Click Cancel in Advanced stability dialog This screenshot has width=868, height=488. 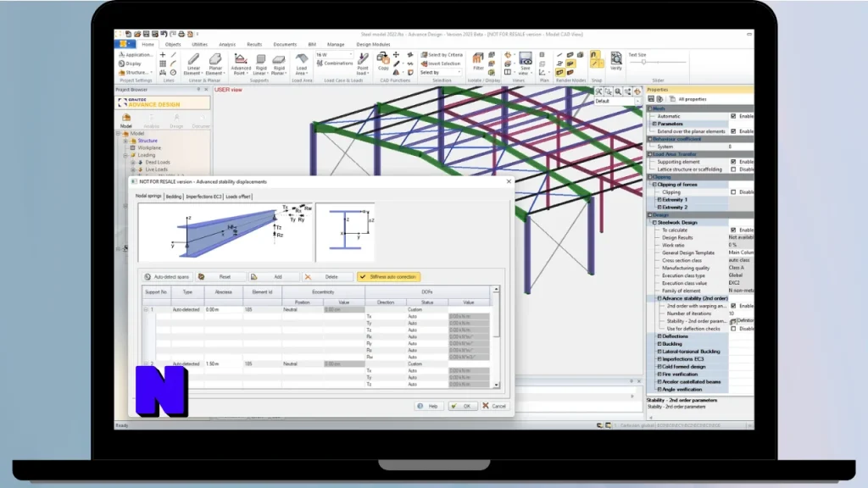(x=494, y=406)
